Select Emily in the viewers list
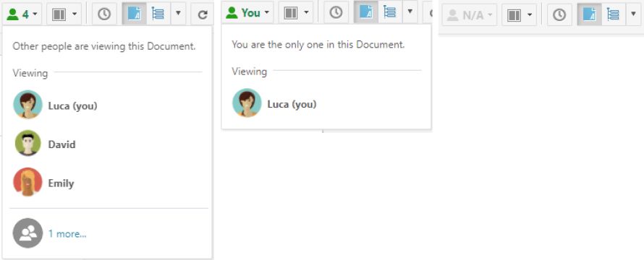Image resolution: width=644 pixels, height=260 pixels. tap(61, 183)
